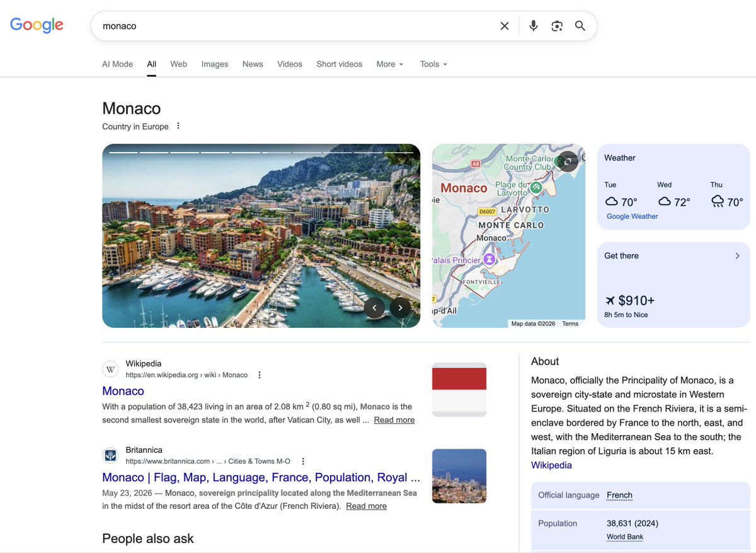Viewport: 756px width, 553px height.
Task: Click the population value 38,631 (2024)
Action: 633,523
